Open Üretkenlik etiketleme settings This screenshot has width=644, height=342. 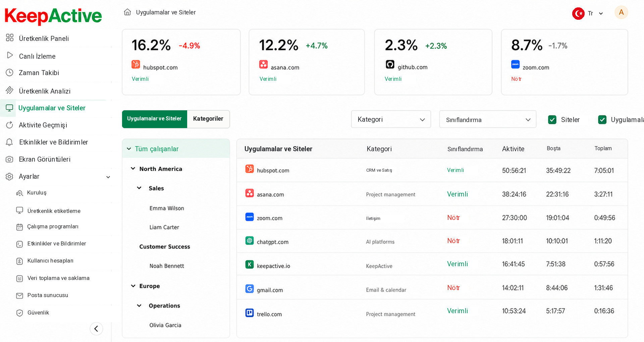pyautogui.click(x=54, y=211)
